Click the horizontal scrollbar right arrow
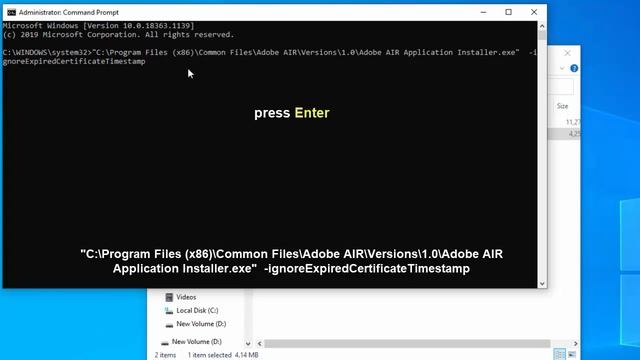This screenshot has width=640, height=360. pos(576,344)
